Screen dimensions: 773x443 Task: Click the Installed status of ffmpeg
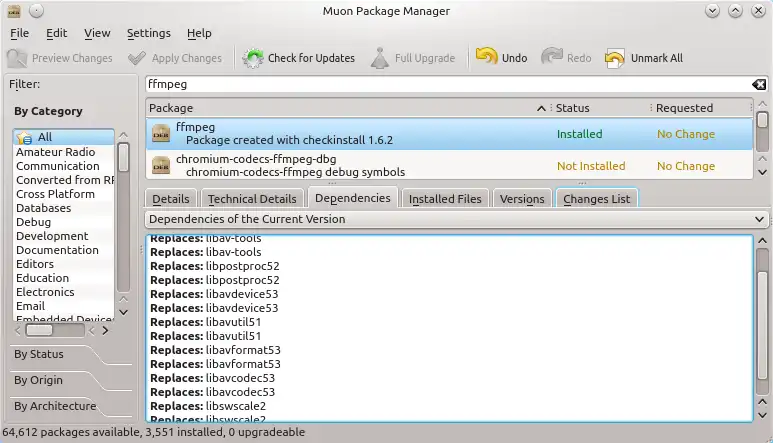click(x=579, y=134)
